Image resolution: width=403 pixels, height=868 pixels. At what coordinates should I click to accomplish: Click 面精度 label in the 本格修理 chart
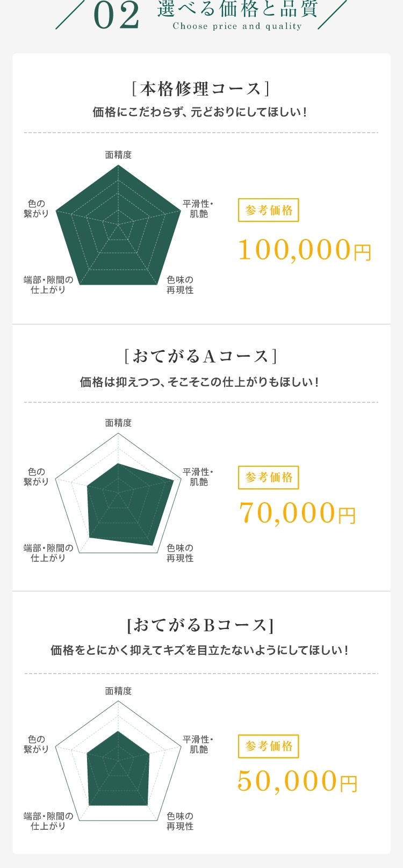(118, 155)
